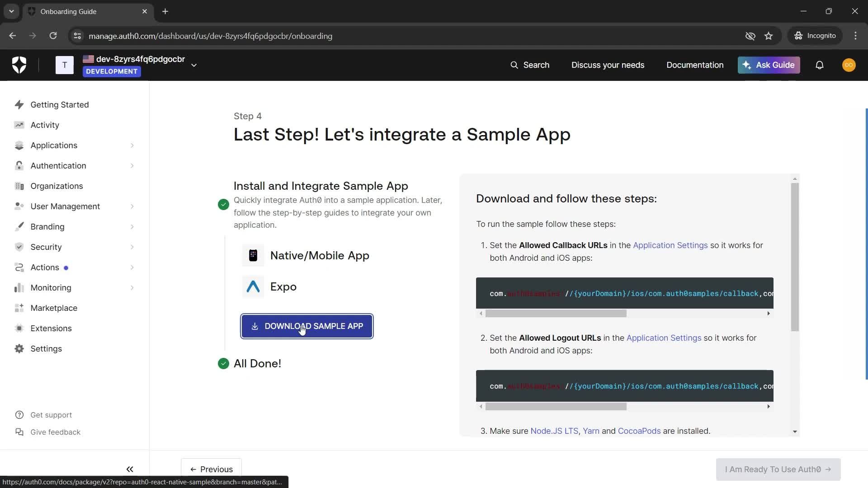Click the scroll-down arrow of instructions panel

(795, 432)
